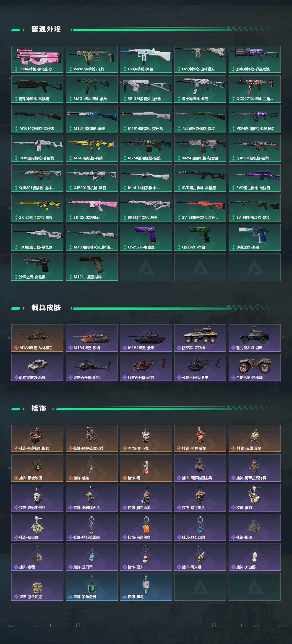Select the pink P90冲锋枪-黑巧甜心 skin
Screen dimensions: 292x644
click(x=37, y=59)
